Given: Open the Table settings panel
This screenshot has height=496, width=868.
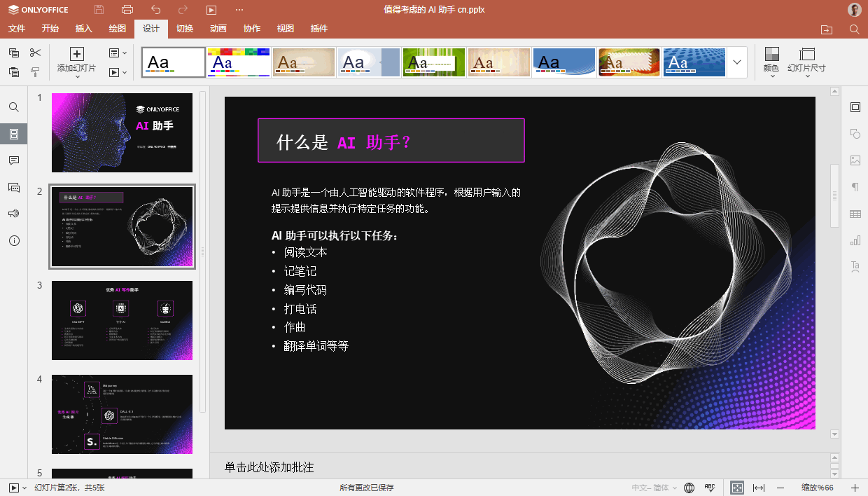Looking at the screenshot, I should [x=855, y=213].
